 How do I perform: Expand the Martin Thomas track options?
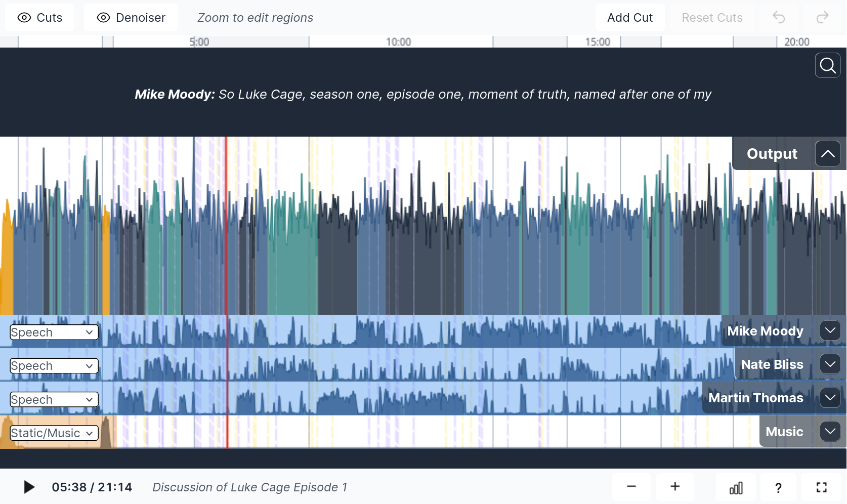pyautogui.click(x=830, y=398)
